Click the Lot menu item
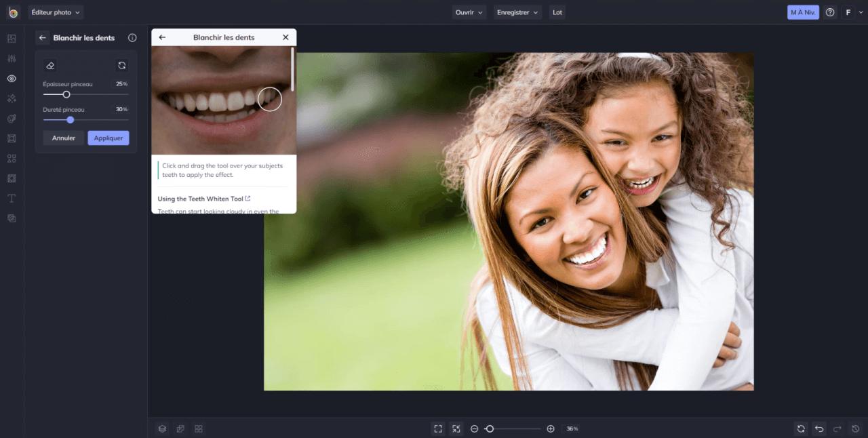This screenshot has width=868, height=438. coord(557,12)
